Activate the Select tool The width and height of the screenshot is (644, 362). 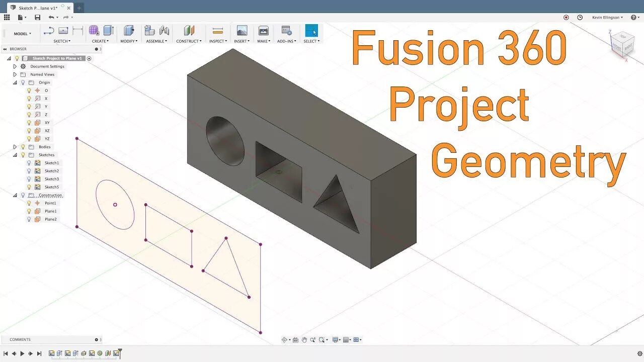(311, 31)
